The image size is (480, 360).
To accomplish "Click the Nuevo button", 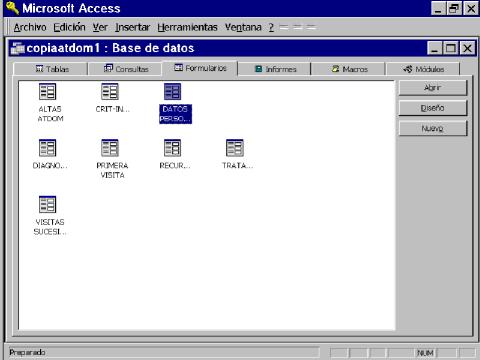I will pyautogui.click(x=433, y=128).
